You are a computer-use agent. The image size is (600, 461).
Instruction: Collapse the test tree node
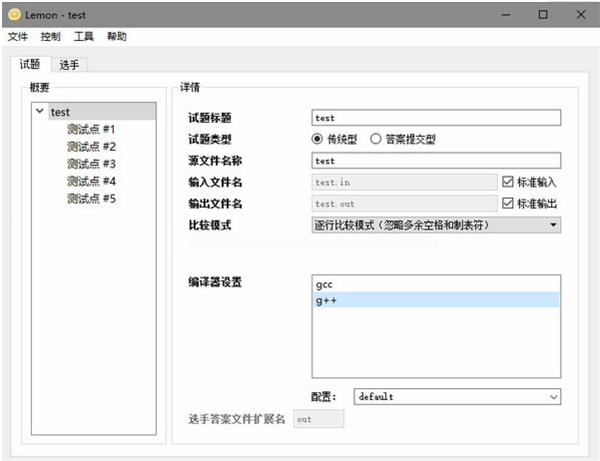39,111
